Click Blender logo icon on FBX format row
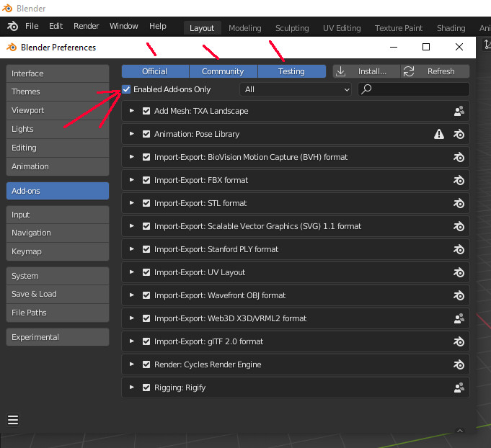The height and width of the screenshot is (448, 491). [459, 181]
